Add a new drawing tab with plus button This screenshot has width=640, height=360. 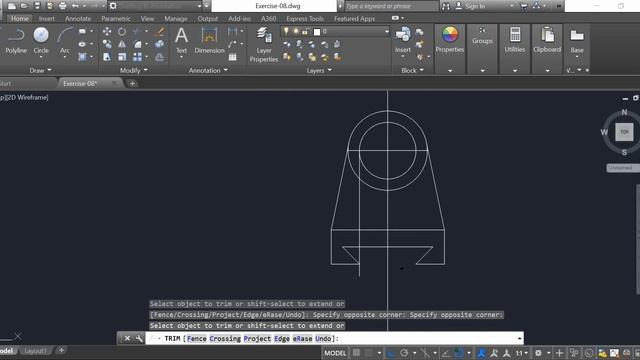pos(132,83)
